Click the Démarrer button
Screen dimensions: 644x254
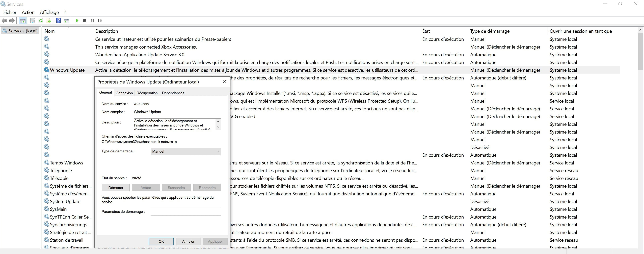coord(116,188)
